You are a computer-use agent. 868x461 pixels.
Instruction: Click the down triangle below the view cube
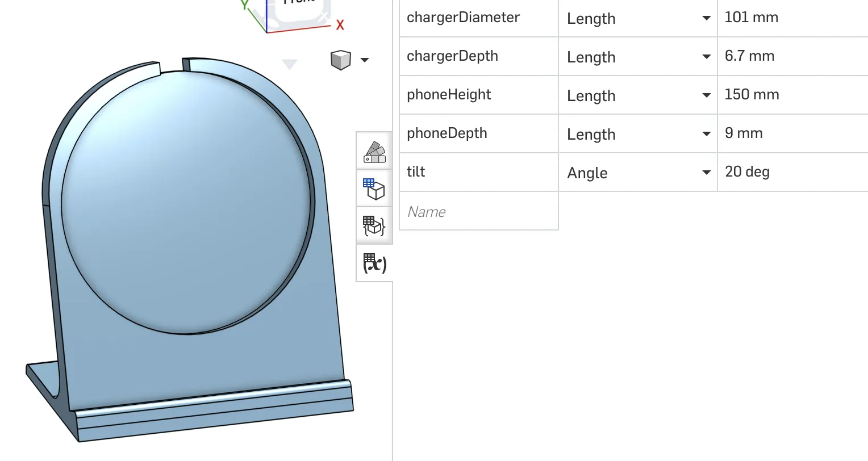click(290, 65)
